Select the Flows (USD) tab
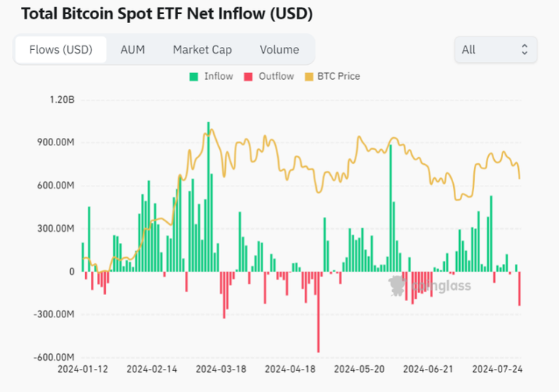Image resolution: width=559 pixels, height=392 pixels. click(60, 49)
